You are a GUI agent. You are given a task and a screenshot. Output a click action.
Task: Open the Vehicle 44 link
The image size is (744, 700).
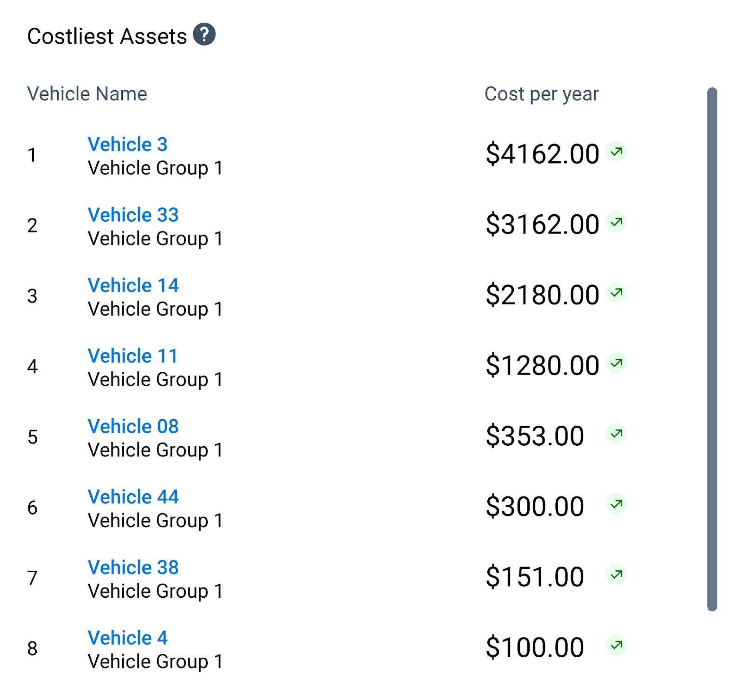(133, 496)
